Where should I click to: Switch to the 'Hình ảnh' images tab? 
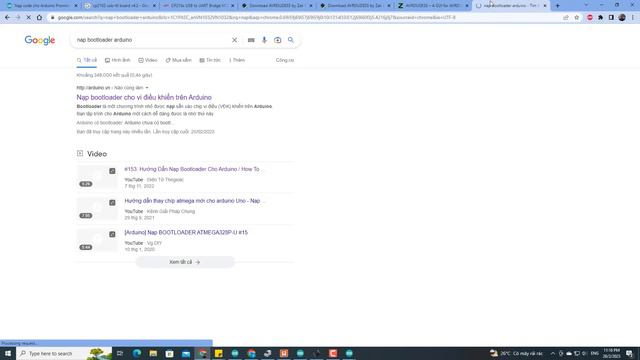tap(118, 60)
